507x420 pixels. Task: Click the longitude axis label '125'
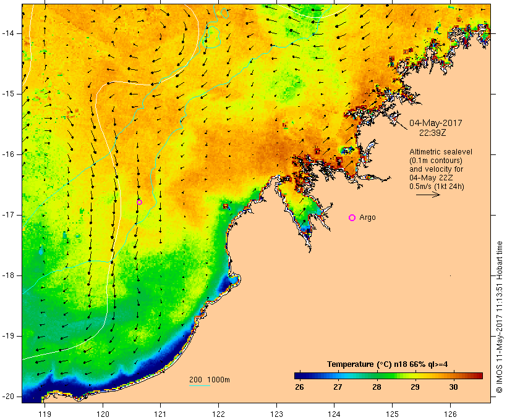393,414
